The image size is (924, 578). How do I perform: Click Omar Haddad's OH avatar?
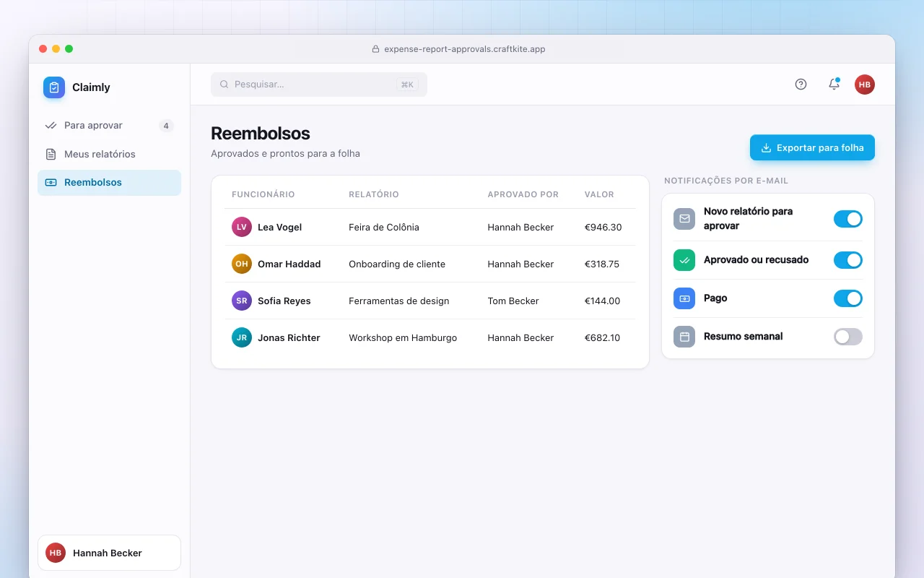click(242, 264)
